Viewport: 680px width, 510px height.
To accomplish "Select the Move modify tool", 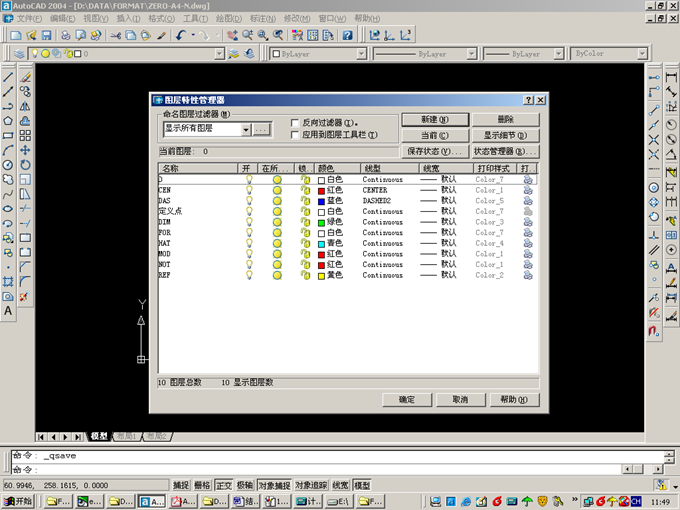I will [25, 150].
